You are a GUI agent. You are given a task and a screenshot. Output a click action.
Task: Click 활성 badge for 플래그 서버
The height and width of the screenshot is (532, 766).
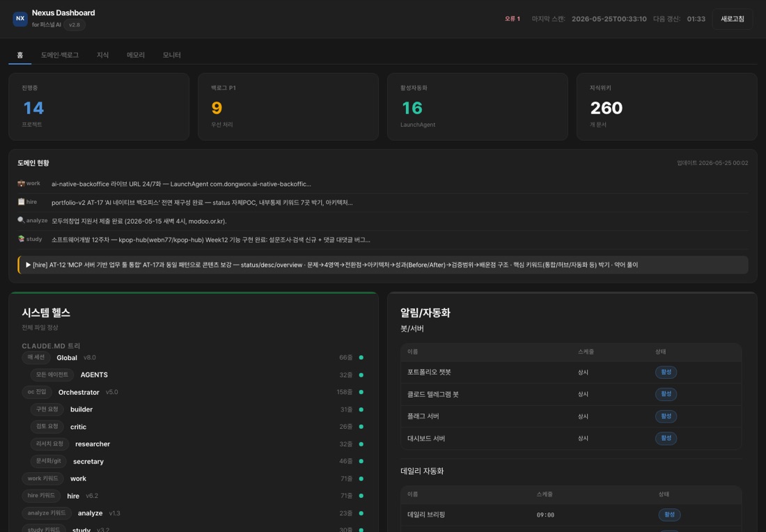666,416
